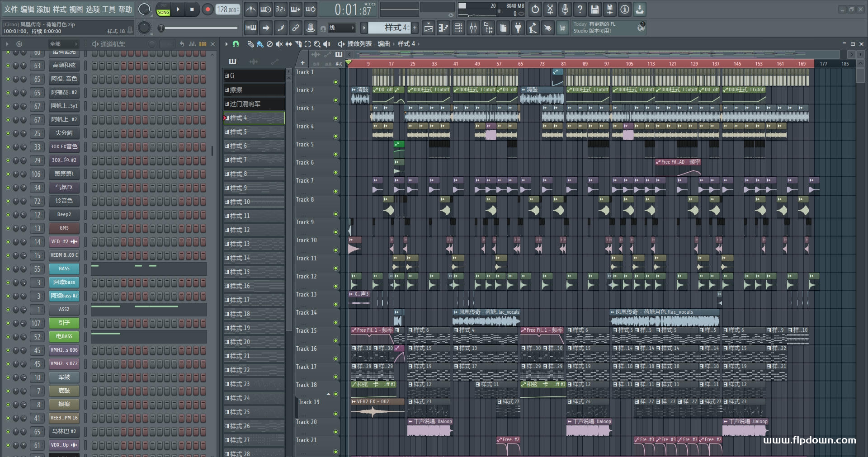The width and height of the screenshot is (868, 457).
Task: Open the mixer window
Action: pos(473,28)
